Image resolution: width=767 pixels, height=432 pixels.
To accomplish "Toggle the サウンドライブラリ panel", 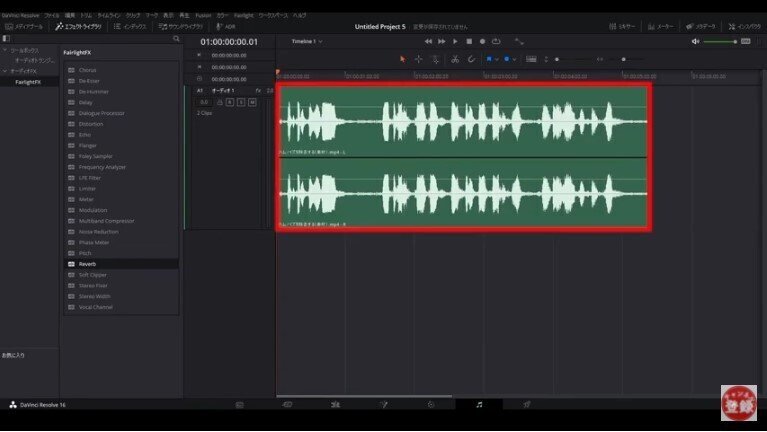I will pyautogui.click(x=180, y=26).
